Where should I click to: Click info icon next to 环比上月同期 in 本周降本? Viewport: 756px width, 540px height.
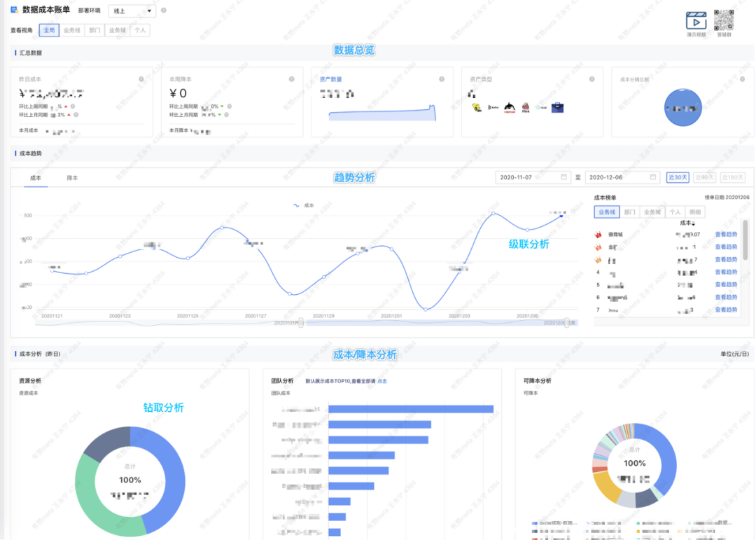pyautogui.click(x=227, y=115)
